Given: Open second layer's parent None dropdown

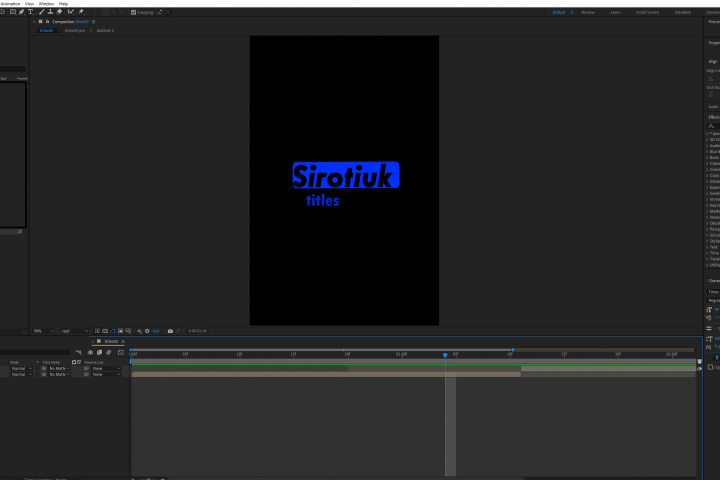Looking at the screenshot, I should 106,374.
